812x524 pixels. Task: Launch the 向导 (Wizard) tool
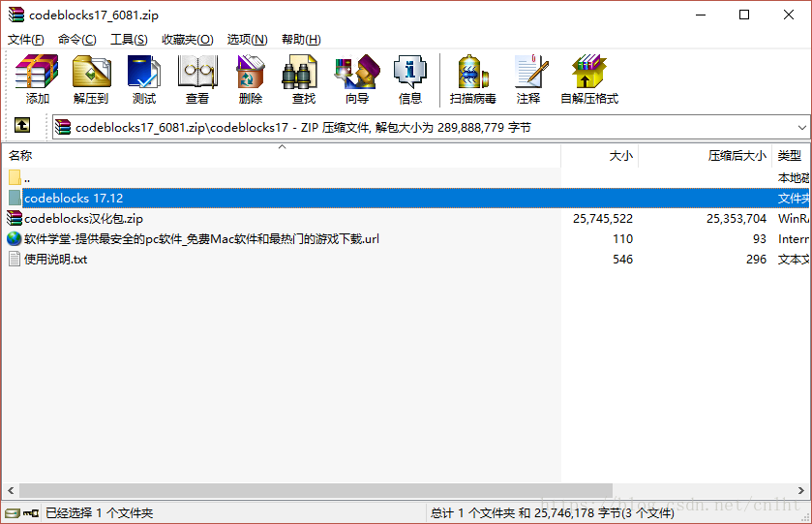click(357, 72)
